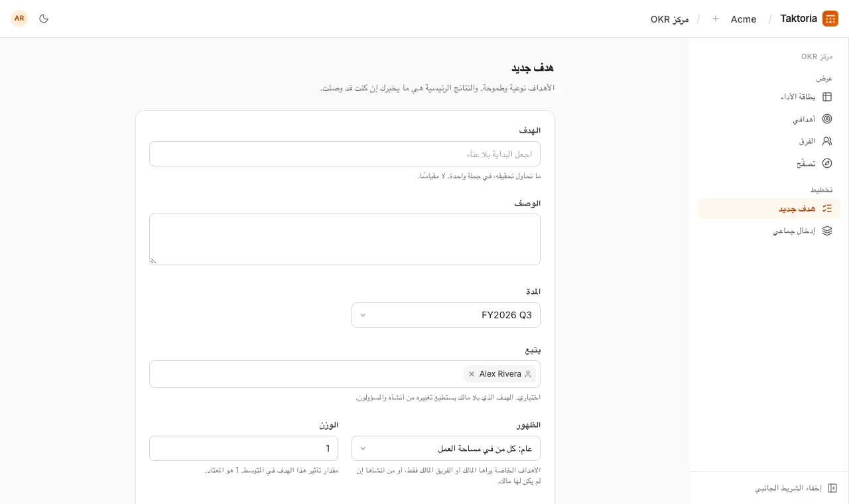
Task: Select هدف جديد in the sidebar
Action: point(769,208)
